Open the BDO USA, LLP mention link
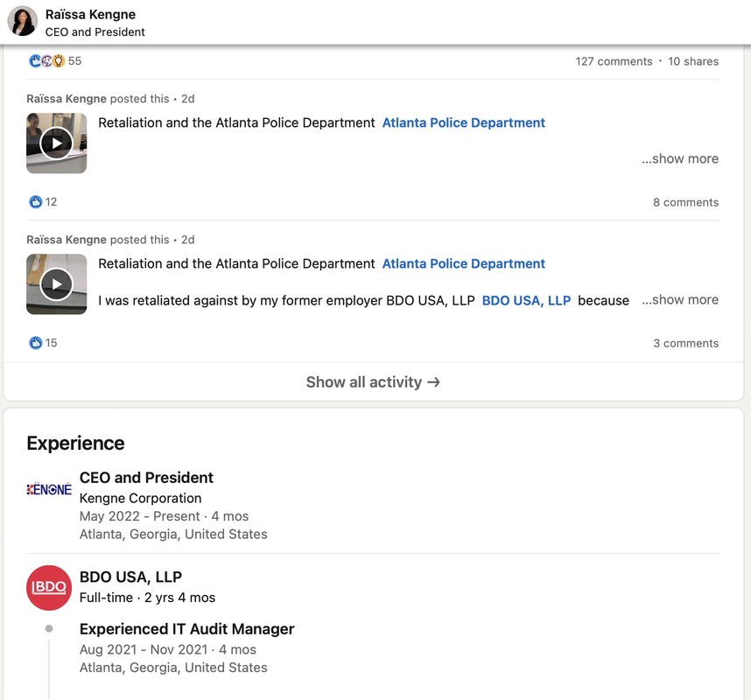 coord(526,301)
